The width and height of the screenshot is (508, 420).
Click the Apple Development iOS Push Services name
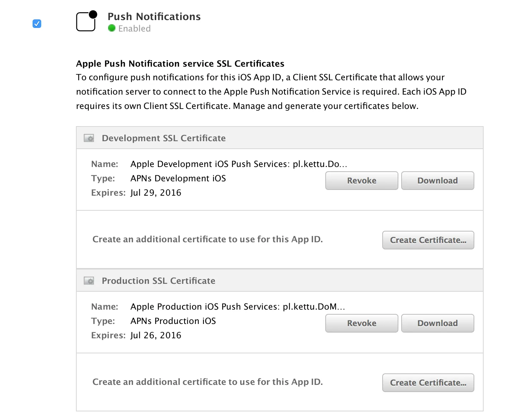coord(239,164)
